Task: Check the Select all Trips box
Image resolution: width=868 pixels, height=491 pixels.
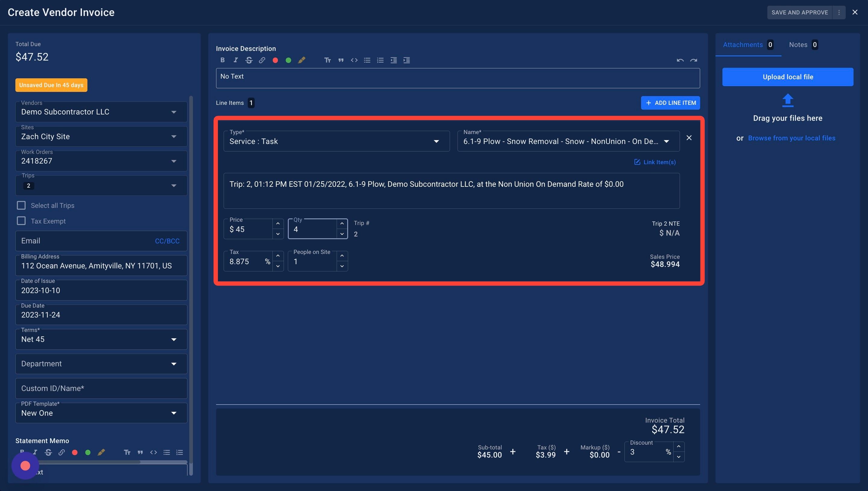Action: pos(21,205)
